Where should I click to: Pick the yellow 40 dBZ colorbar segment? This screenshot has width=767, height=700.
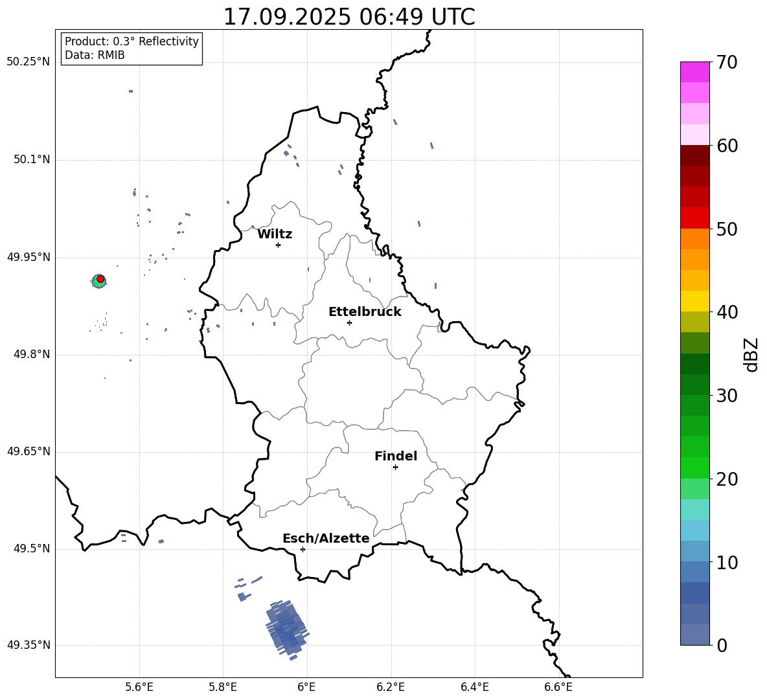tap(695, 301)
